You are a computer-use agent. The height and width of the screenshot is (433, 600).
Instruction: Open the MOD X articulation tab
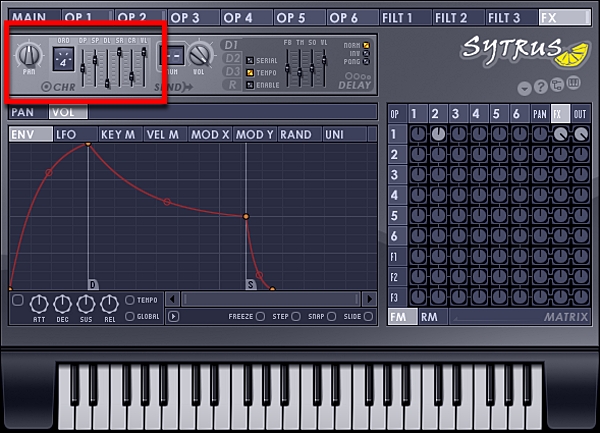210,135
